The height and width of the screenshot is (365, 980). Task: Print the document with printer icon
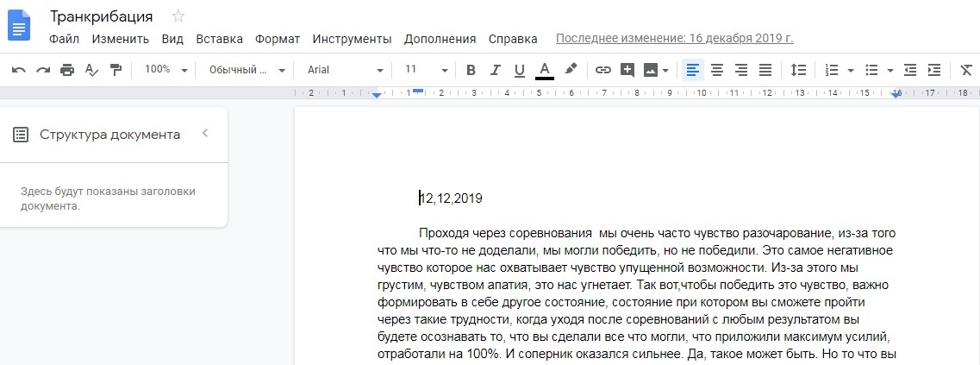point(67,70)
